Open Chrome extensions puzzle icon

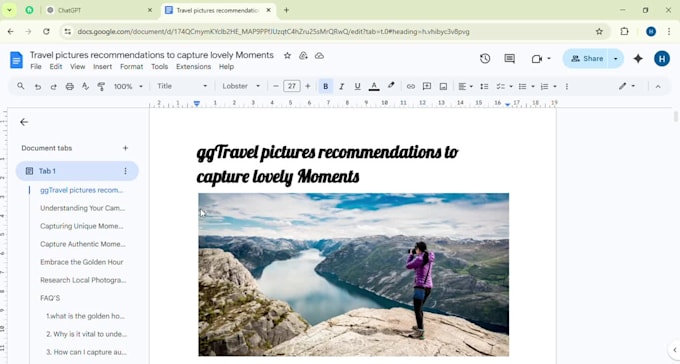(x=624, y=31)
